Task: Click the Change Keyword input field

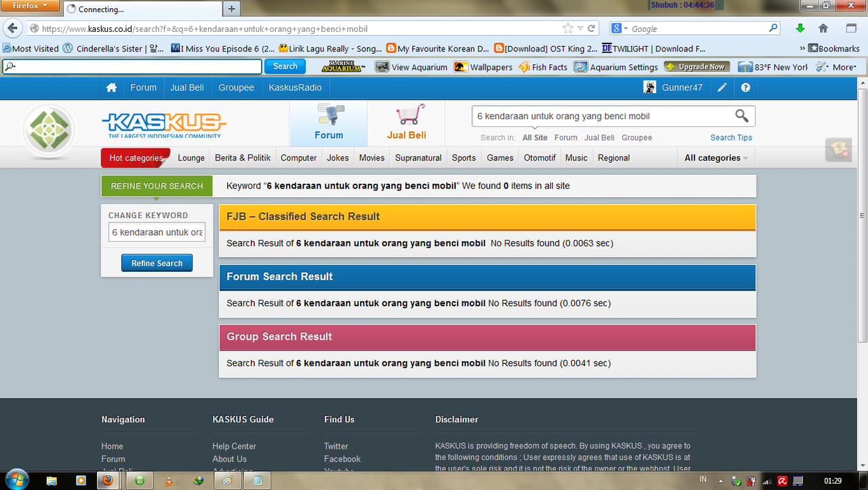Action: click(x=157, y=232)
